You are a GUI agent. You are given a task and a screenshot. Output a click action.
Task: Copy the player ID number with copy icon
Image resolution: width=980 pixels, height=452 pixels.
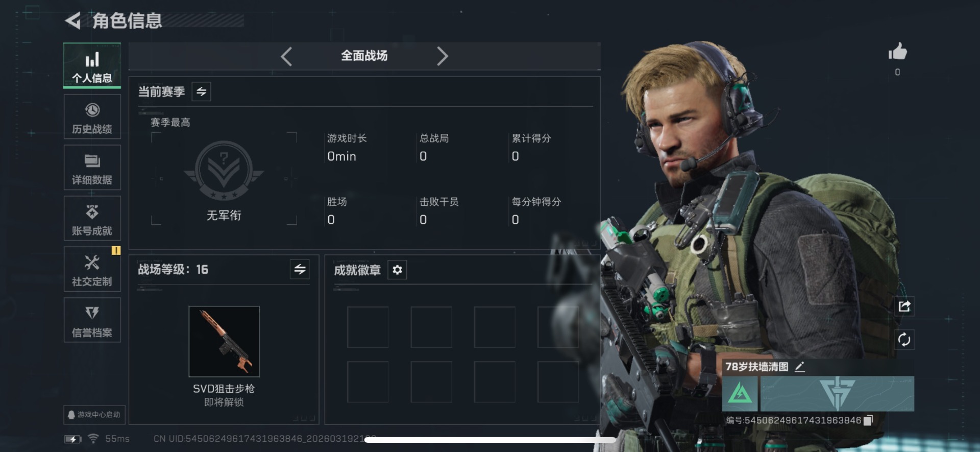[x=868, y=420]
